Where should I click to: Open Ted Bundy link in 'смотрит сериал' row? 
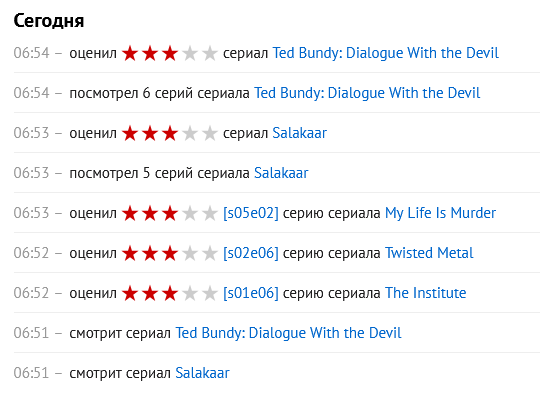coord(288,333)
